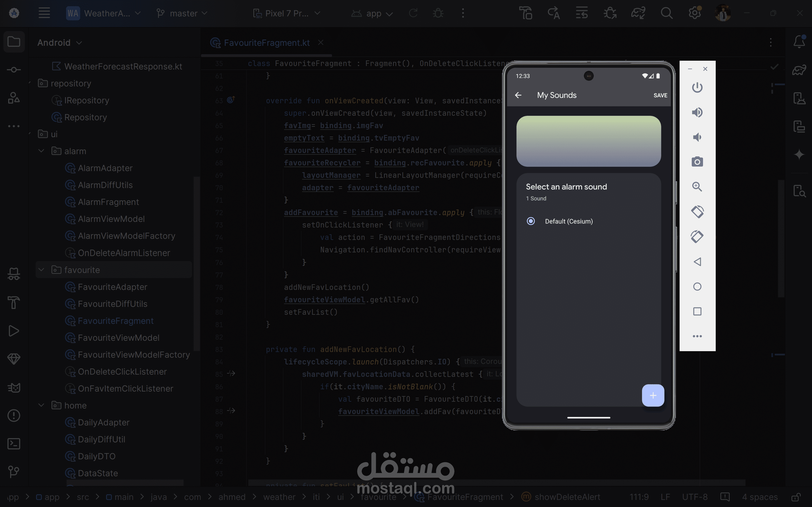The height and width of the screenshot is (507, 812).
Task: Tap the SAVE button in My Sounds
Action: [x=660, y=95]
